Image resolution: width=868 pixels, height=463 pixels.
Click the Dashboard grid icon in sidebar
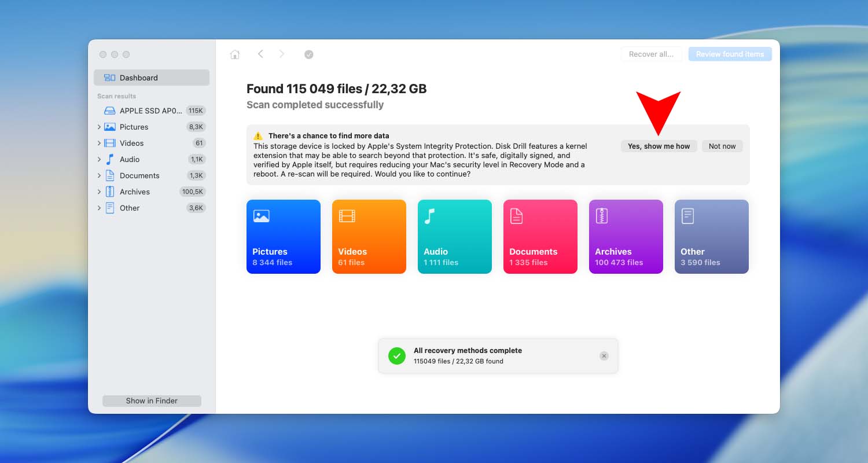tap(109, 78)
